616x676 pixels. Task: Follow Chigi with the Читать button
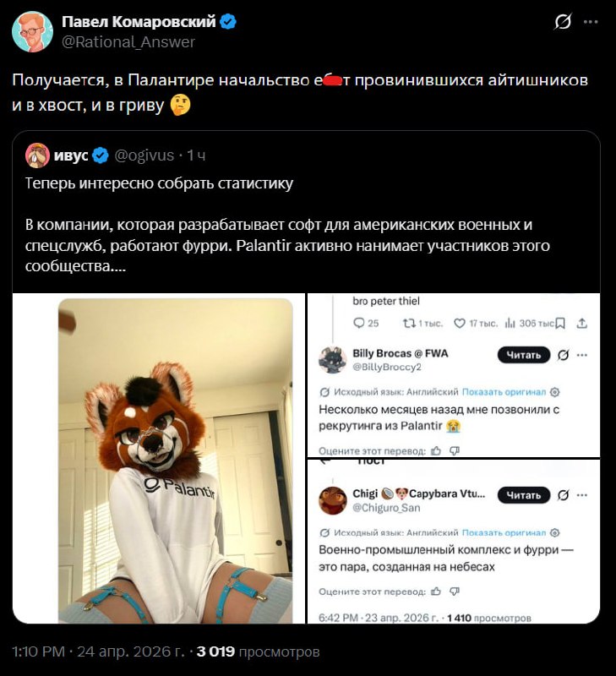[524, 495]
